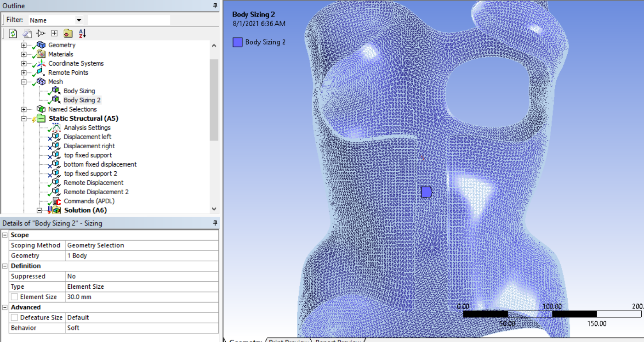Click the Remote Points node icon

41,73
